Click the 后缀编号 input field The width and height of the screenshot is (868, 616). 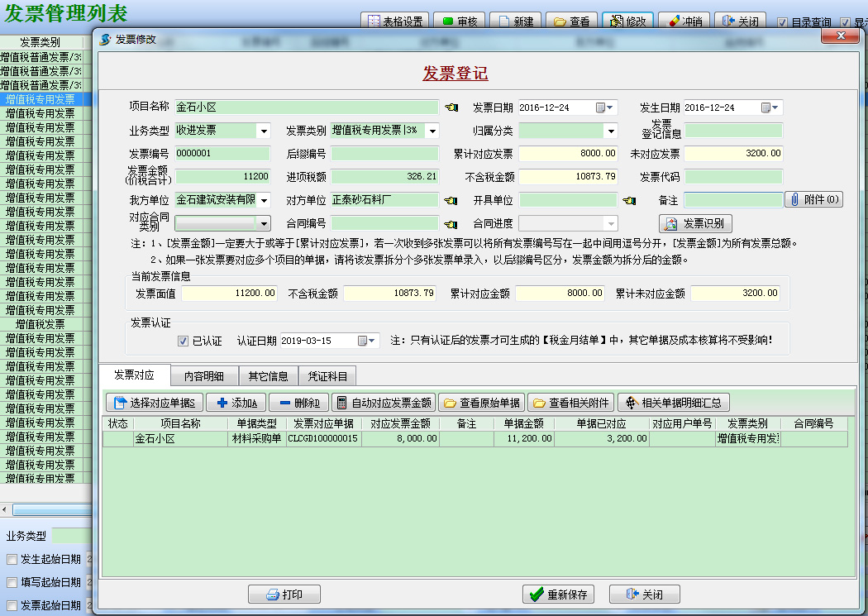(x=384, y=153)
